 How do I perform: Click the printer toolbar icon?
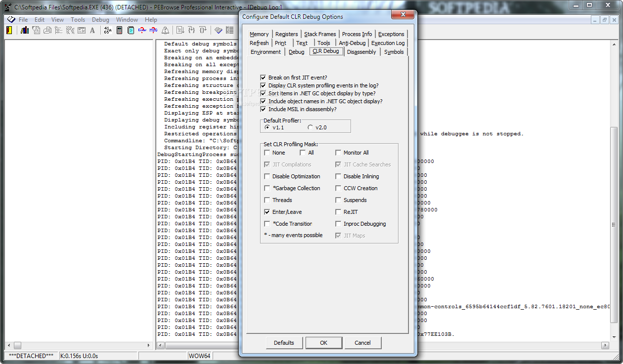(47, 30)
